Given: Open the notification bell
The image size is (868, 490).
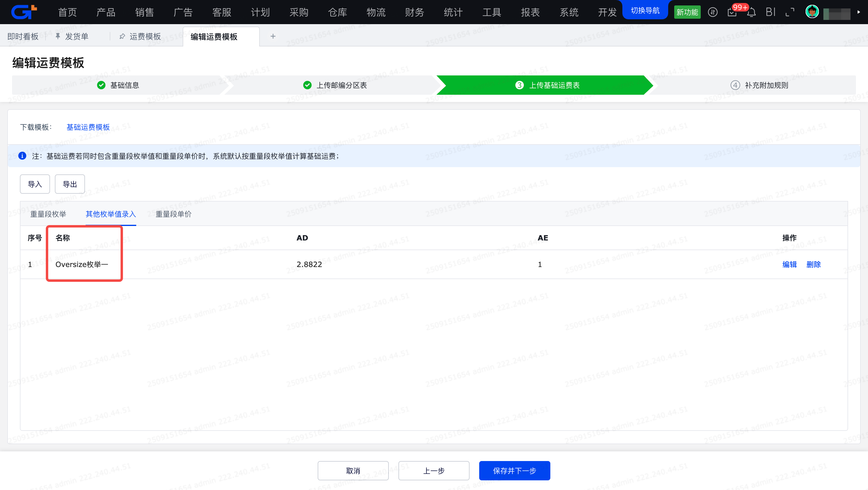Looking at the screenshot, I should coord(751,12).
